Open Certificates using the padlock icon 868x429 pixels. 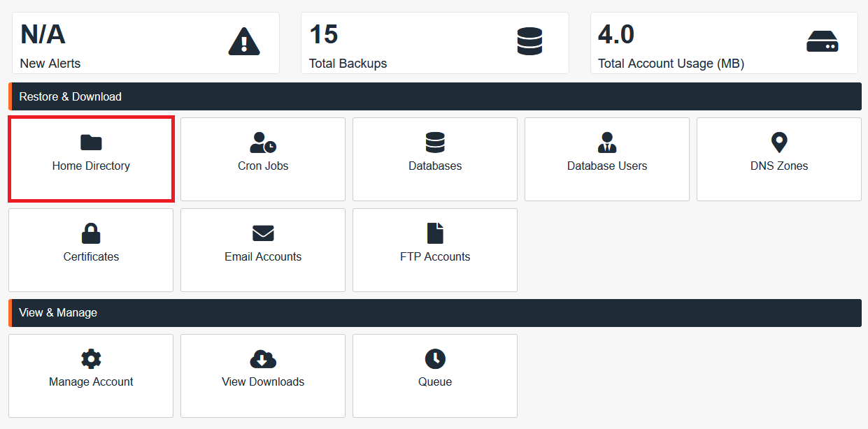pos(91,233)
